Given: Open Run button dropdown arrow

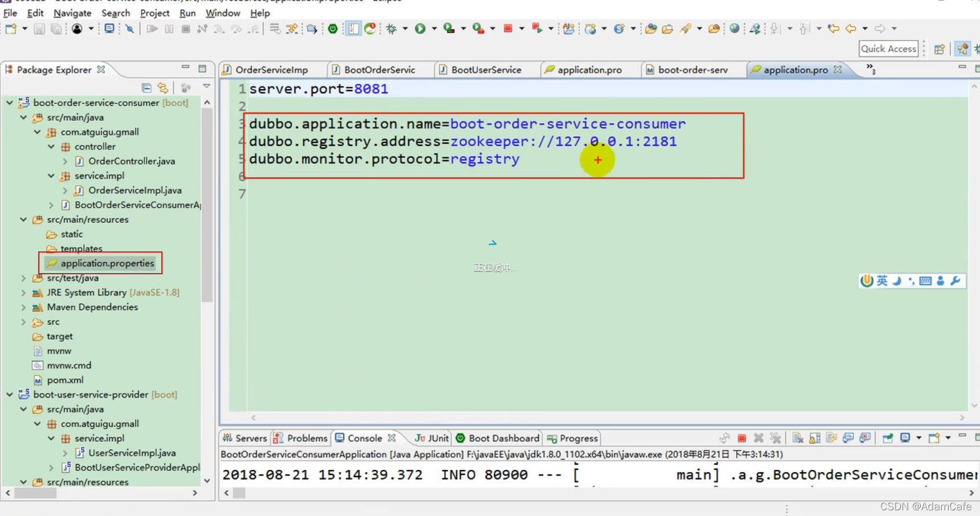Looking at the screenshot, I should click(x=434, y=29).
